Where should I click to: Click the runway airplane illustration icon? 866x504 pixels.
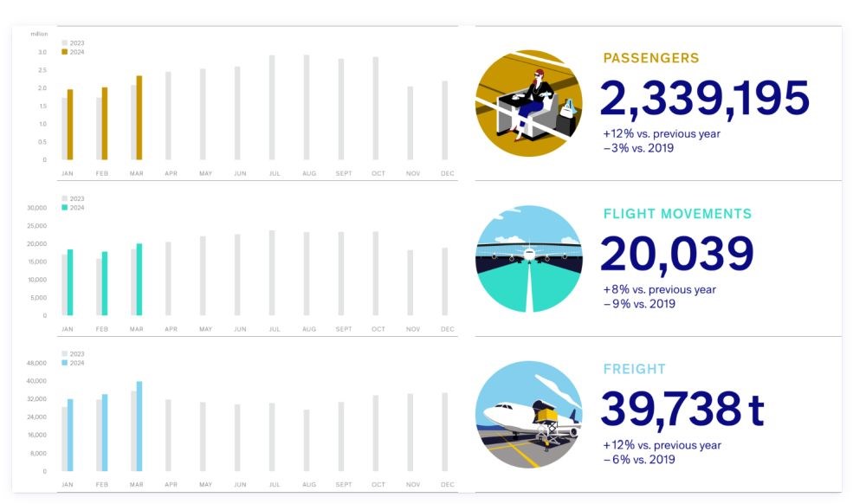528,259
